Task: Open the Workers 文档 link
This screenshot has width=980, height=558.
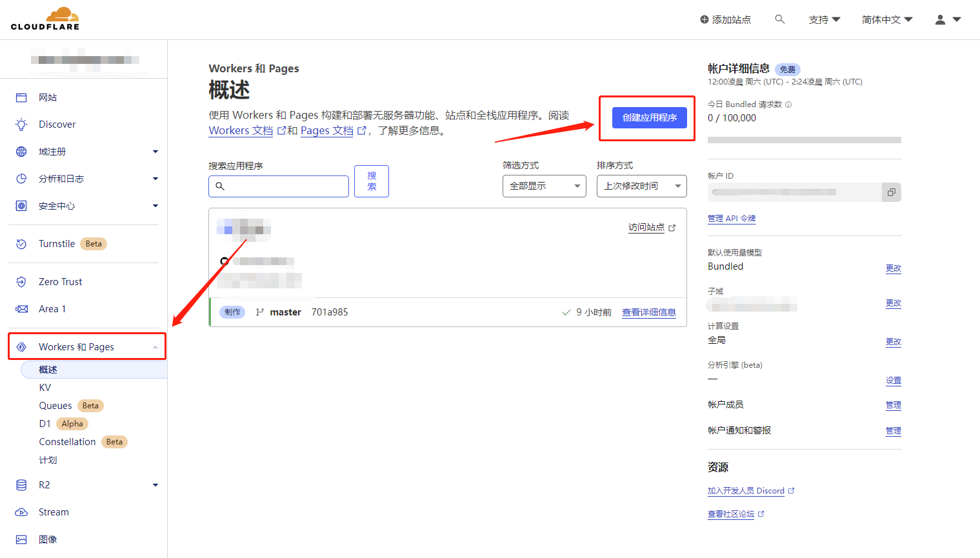Action: [x=241, y=130]
